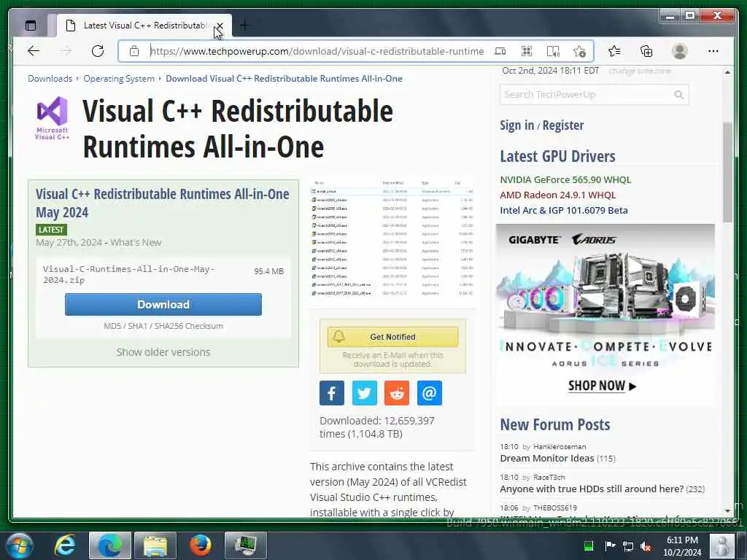Click the page scroll up arrow
Viewport: 747px width, 560px height.
coord(727,72)
